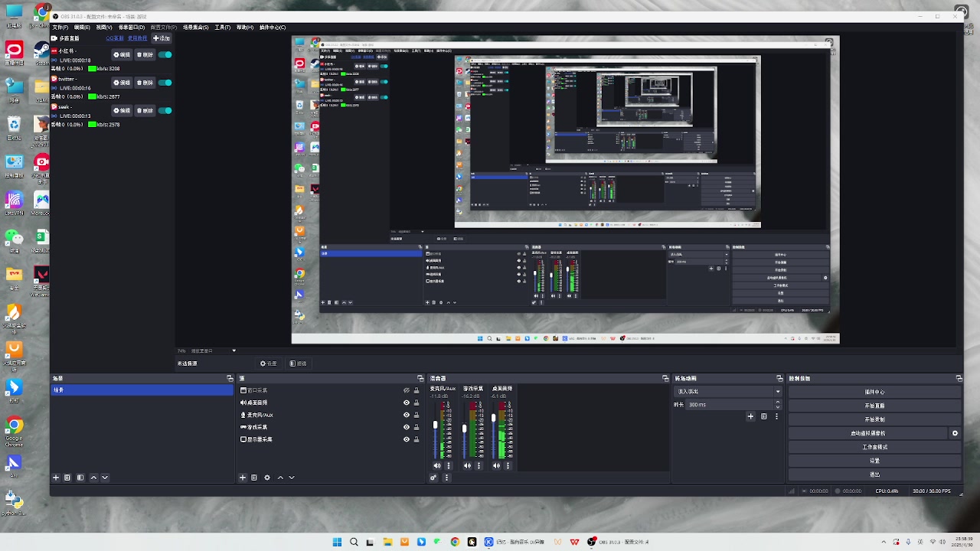The height and width of the screenshot is (551, 980).
Task: Open the scene transition type dropdown
Action: (x=727, y=391)
